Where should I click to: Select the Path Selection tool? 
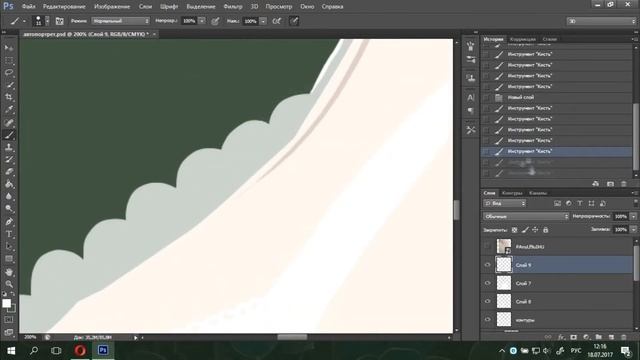click(x=9, y=247)
